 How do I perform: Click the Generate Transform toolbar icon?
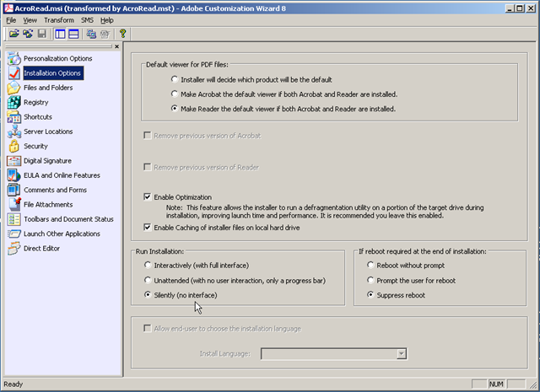(x=91, y=34)
